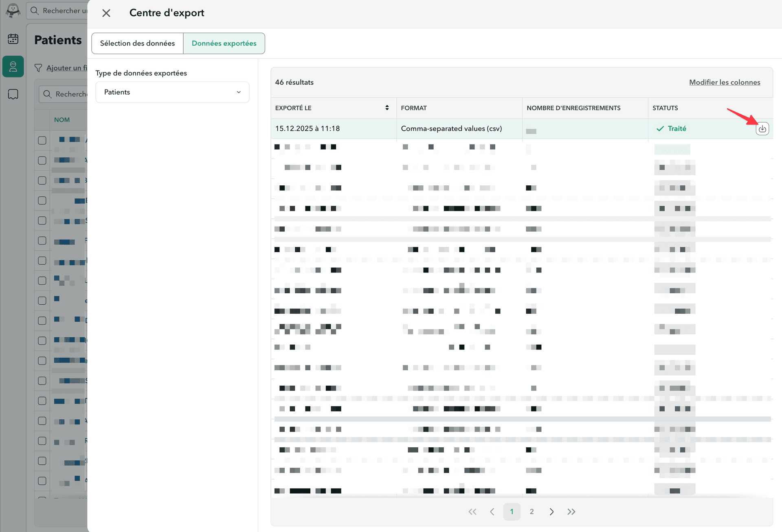
Task: Click the Traité status of the latest export
Action: point(671,128)
